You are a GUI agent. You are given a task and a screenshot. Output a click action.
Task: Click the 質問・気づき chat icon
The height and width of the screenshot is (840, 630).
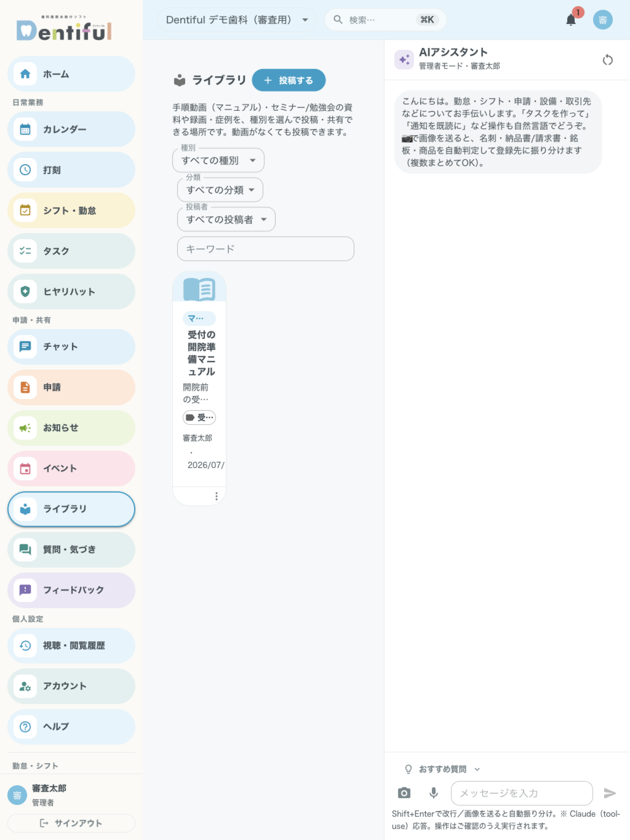[x=25, y=549]
